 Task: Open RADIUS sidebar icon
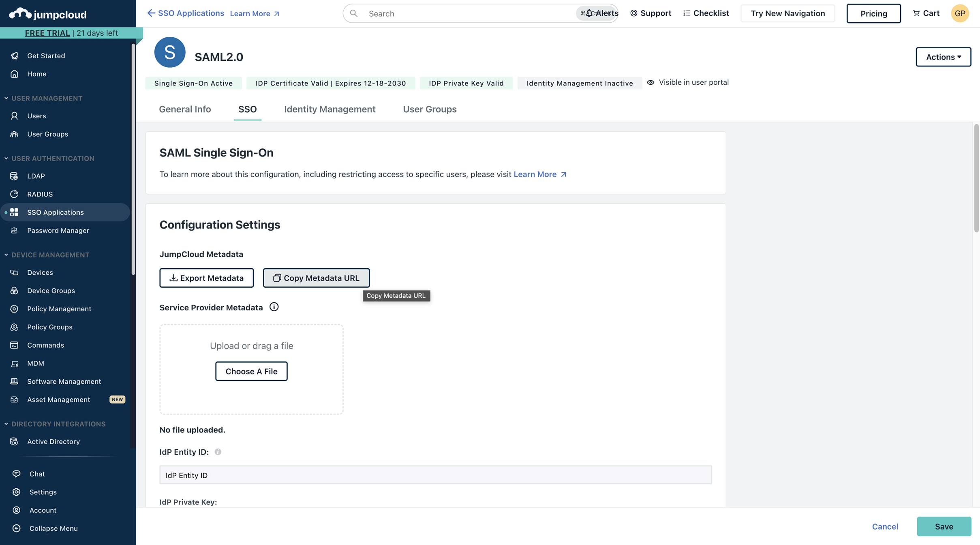[x=15, y=194]
